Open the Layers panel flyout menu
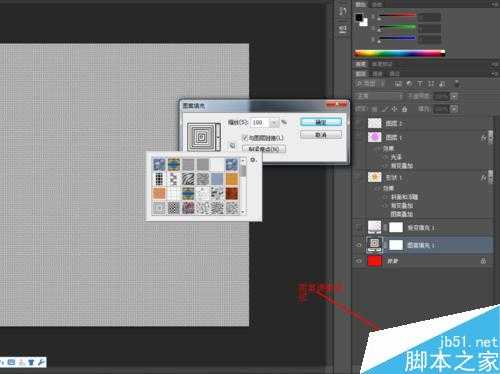Screen dimensions: 500x374 pyautogui.click(x=494, y=74)
